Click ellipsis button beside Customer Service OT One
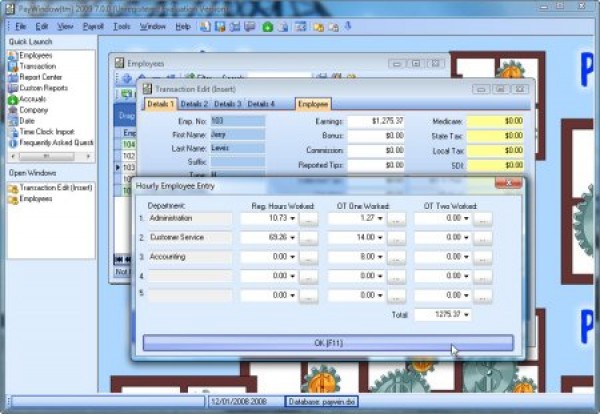 396,238
